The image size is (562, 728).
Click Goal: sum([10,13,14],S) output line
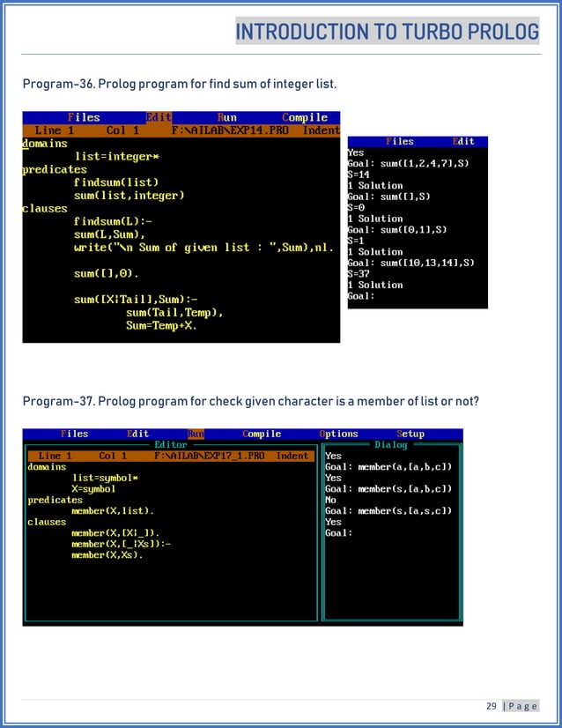411,263
